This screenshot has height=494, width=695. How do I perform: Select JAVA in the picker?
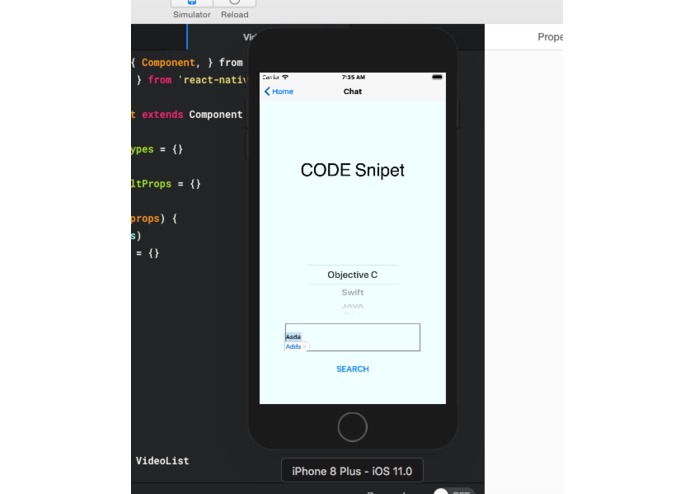[352, 306]
